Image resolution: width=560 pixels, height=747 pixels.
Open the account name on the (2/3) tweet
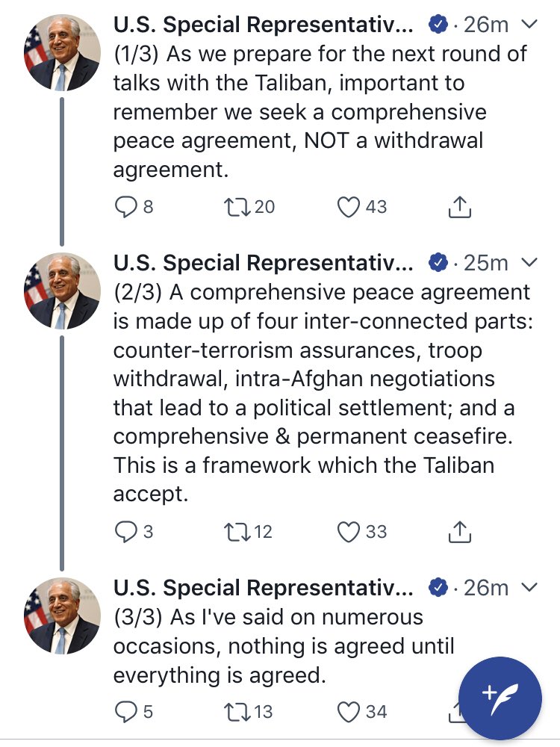(262, 263)
